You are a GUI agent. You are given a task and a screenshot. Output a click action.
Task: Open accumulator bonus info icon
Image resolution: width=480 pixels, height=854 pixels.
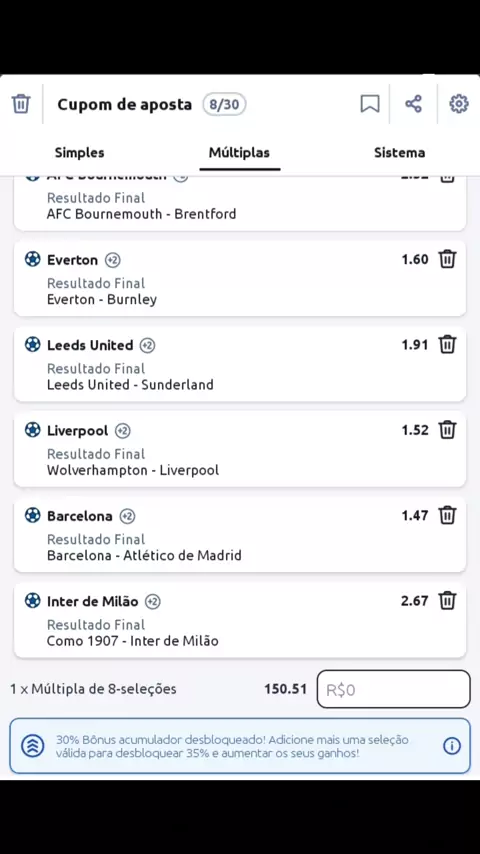[x=452, y=746]
